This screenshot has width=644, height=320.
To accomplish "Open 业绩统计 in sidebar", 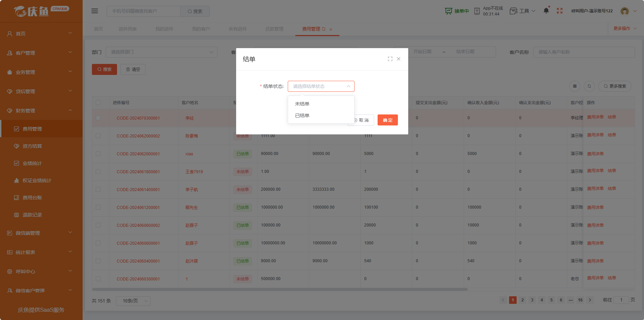I will 41,163.
